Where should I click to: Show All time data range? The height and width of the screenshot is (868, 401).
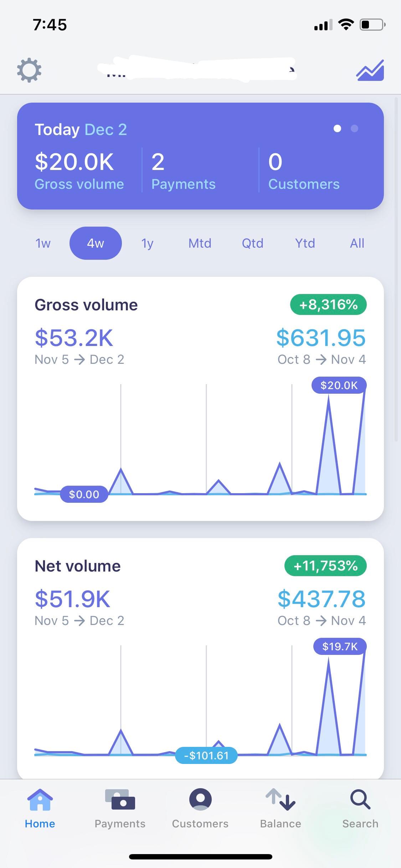point(357,243)
